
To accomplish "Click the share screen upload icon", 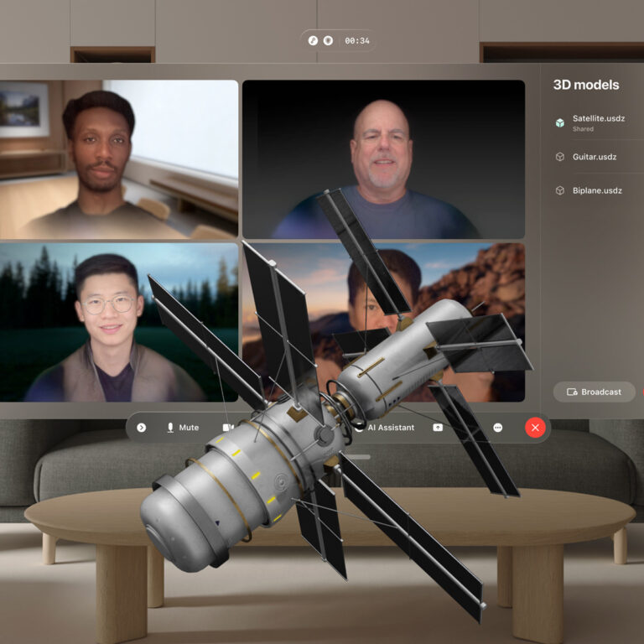I will [x=438, y=428].
